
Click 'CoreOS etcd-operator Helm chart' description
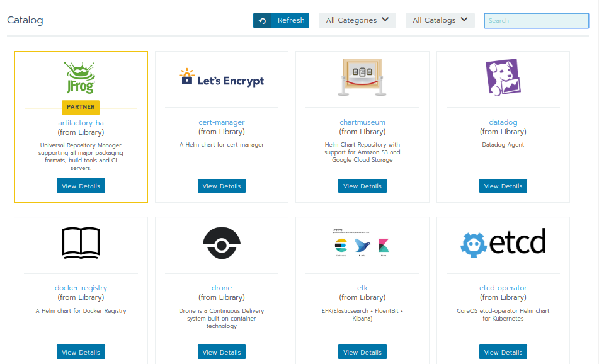(503, 315)
